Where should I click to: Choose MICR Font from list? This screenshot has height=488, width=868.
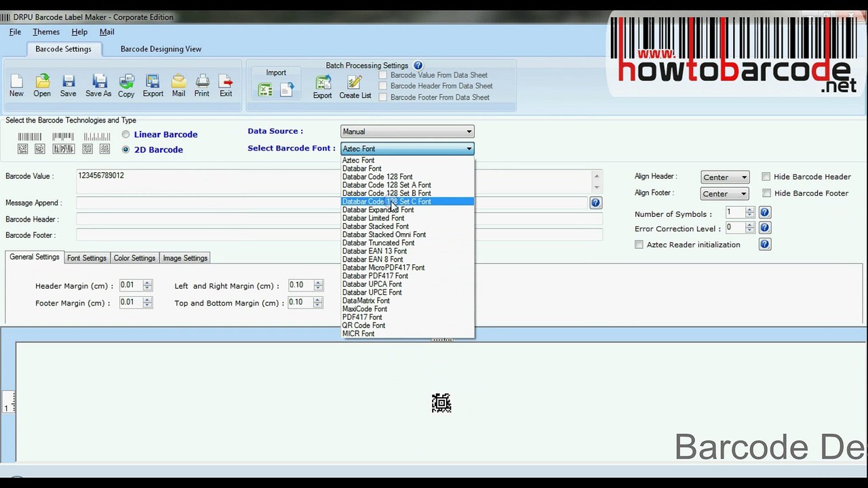click(x=407, y=333)
